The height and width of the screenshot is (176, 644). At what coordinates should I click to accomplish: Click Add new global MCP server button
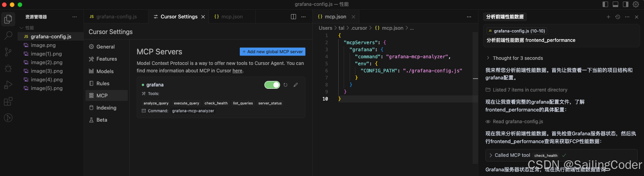click(273, 52)
